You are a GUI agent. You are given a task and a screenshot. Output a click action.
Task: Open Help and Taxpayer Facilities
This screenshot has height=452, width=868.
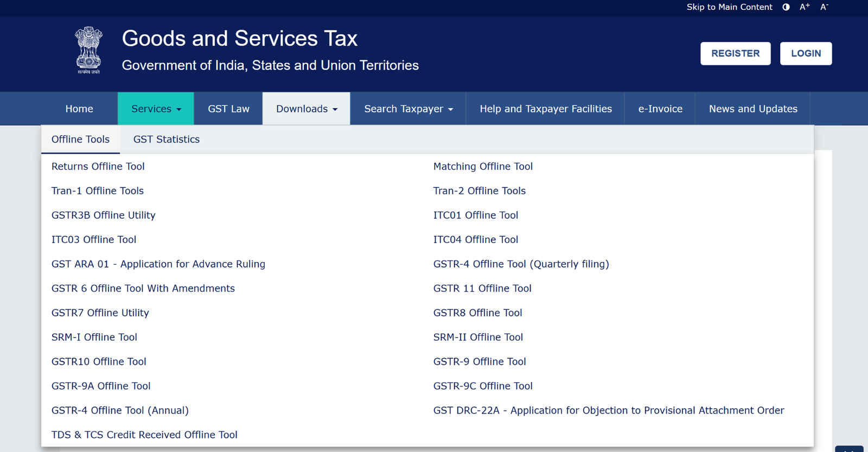tap(545, 109)
